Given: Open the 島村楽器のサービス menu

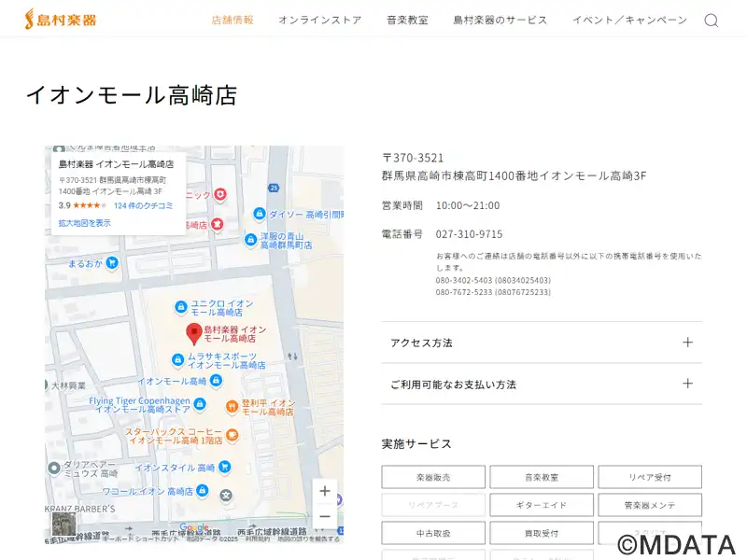Looking at the screenshot, I should 500,20.
